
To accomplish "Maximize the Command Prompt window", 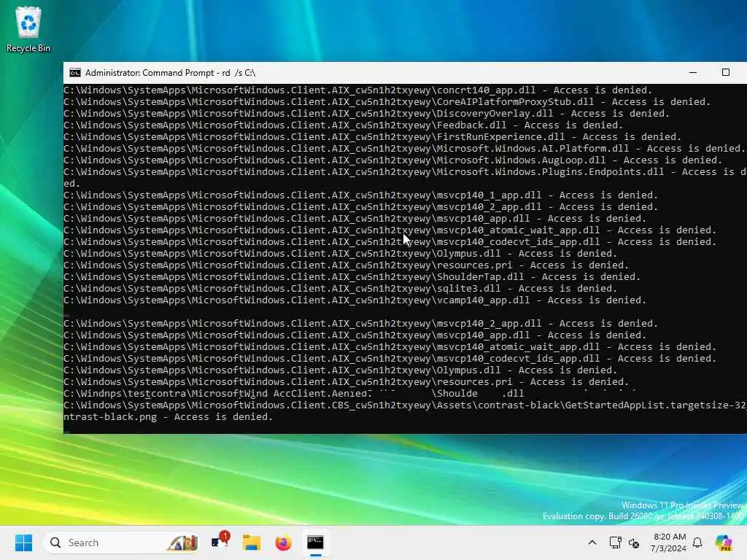I will [726, 72].
